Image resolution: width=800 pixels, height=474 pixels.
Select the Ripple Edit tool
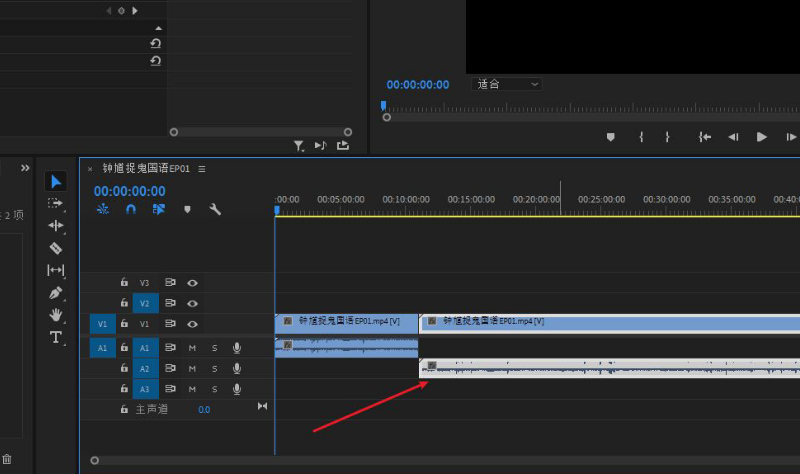[x=56, y=226]
